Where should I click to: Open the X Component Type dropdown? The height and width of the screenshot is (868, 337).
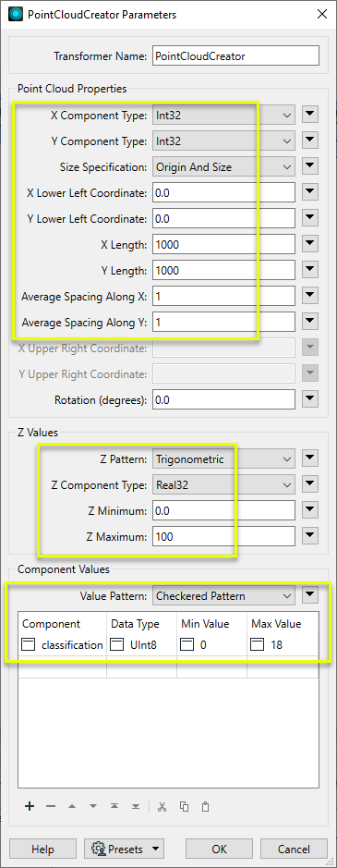(223, 116)
